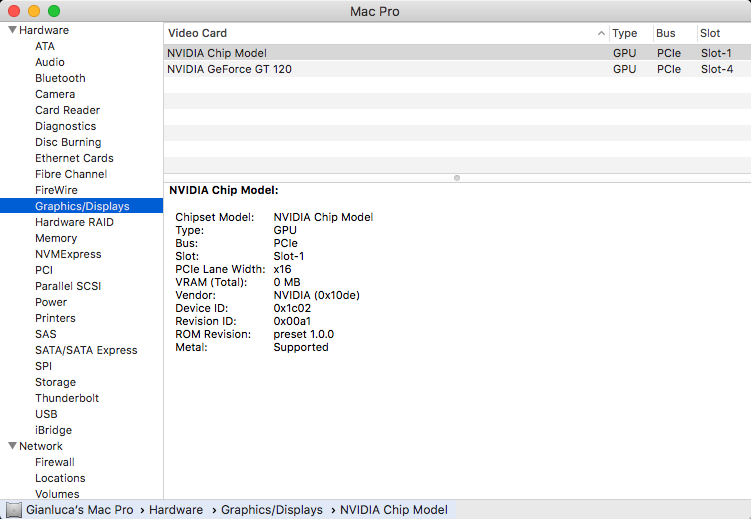Select FireWire in the sidebar
Image resolution: width=751 pixels, height=519 pixels.
click(56, 190)
